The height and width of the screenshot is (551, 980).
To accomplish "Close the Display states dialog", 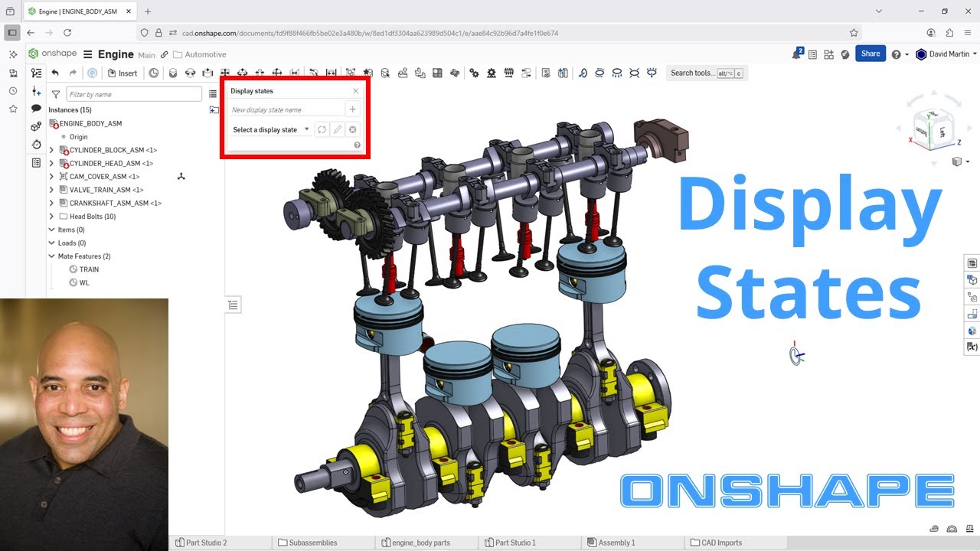I will (x=355, y=91).
